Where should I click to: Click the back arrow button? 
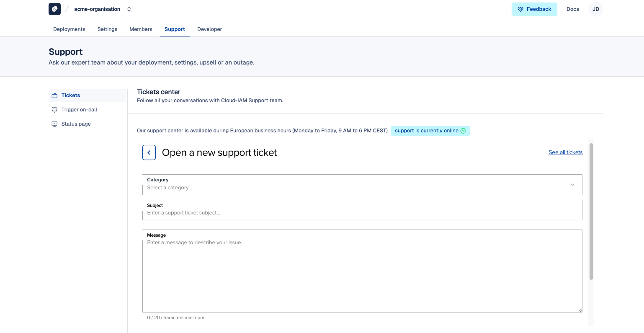(149, 152)
